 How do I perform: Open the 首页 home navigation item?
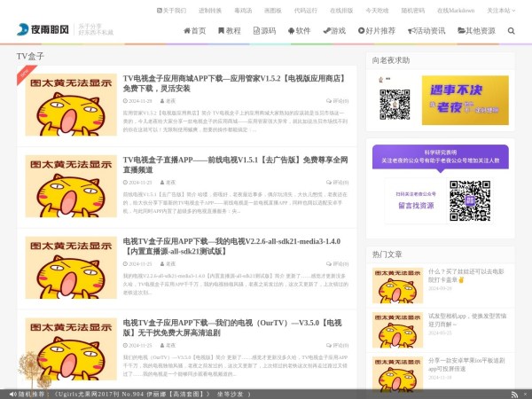click(194, 30)
